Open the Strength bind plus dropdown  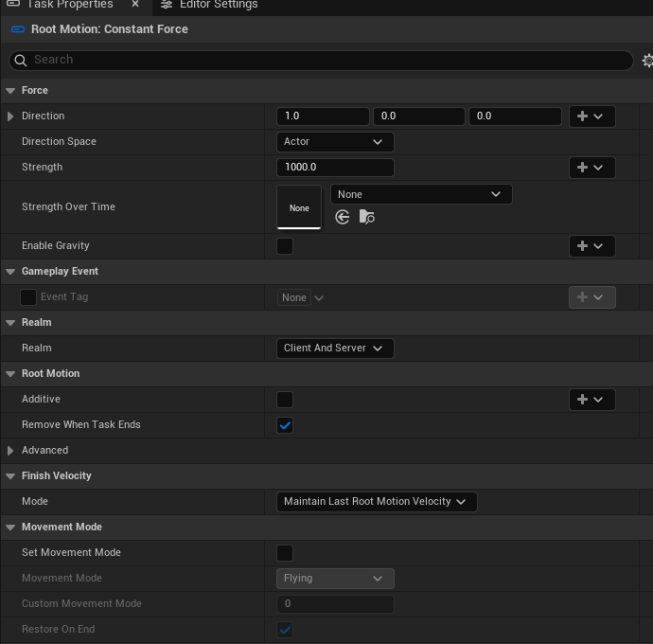[591, 168]
